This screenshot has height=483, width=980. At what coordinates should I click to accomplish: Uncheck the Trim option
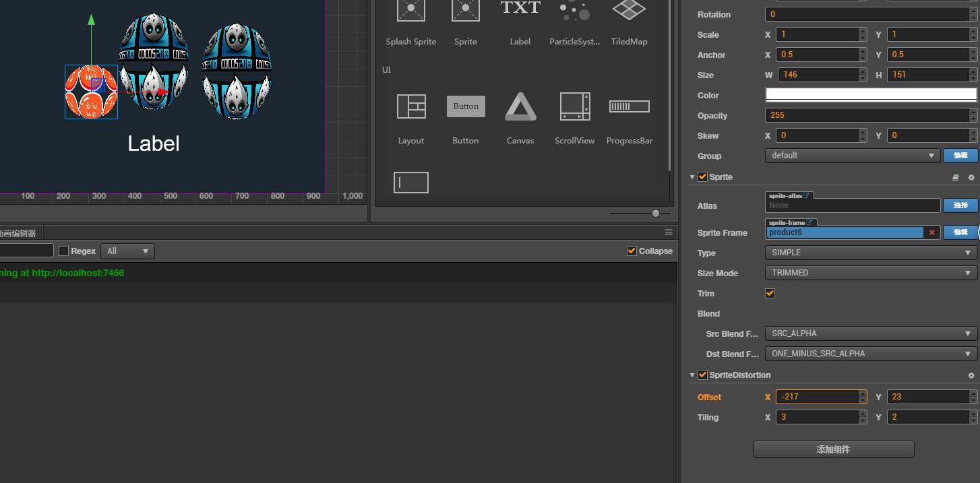(x=770, y=293)
